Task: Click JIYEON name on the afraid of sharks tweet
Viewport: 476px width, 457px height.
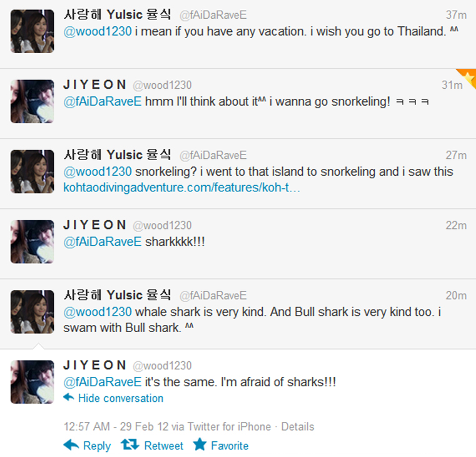Action: click(x=94, y=365)
